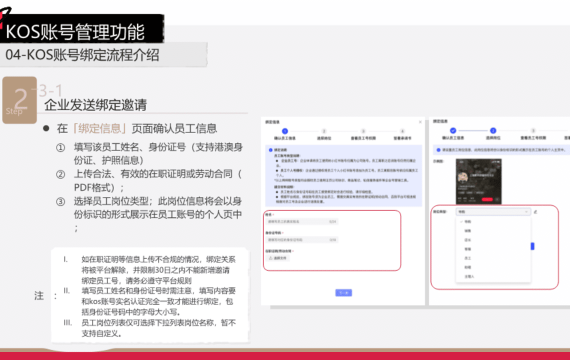Click step 3 circle in the left dialog

click(x=363, y=131)
